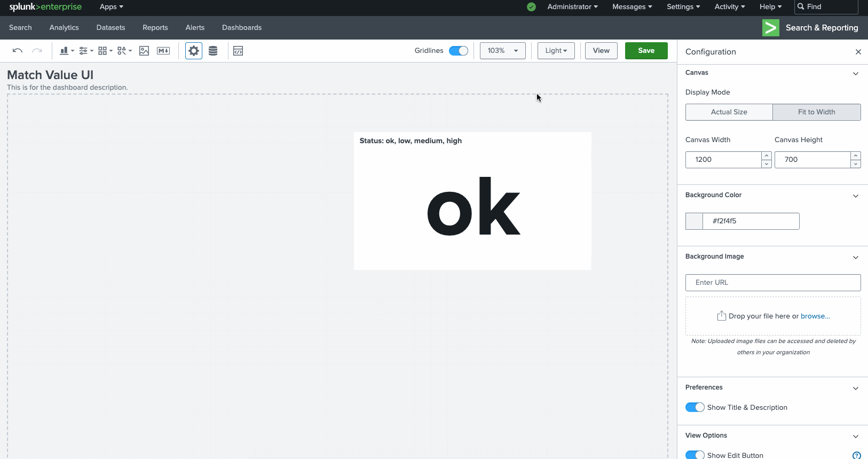Open the Light theme dropdown
Screen dimensions: 868x459
point(556,51)
